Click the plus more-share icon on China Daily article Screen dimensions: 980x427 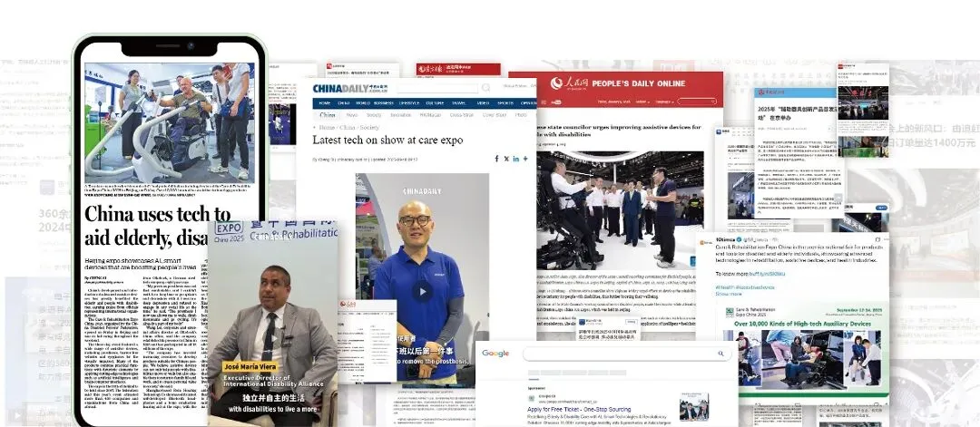[525, 159]
